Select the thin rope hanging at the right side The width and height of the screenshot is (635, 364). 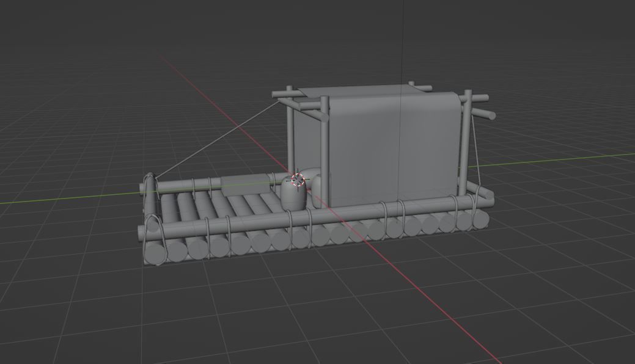476,151
